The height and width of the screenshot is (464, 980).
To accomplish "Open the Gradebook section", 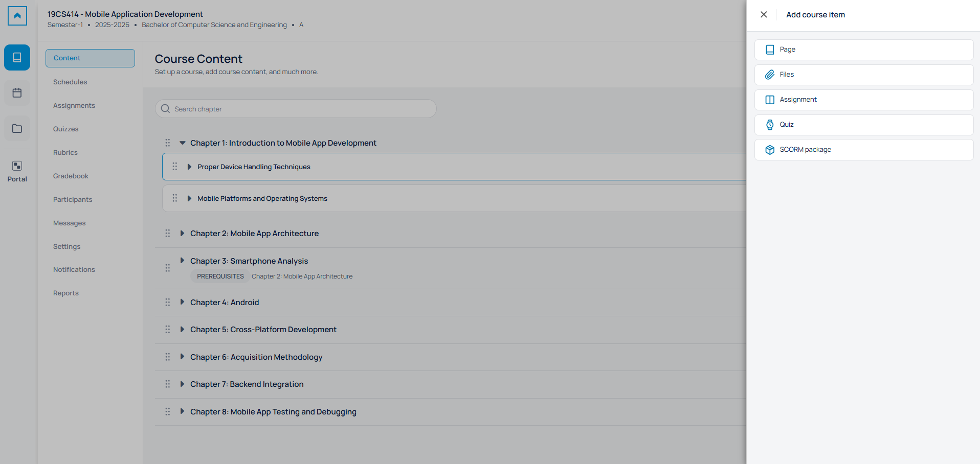I will [70, 176].
